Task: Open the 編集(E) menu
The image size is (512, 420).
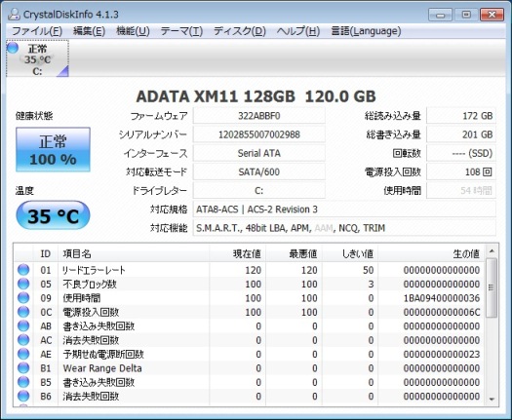Action: (x=89, y=31)
